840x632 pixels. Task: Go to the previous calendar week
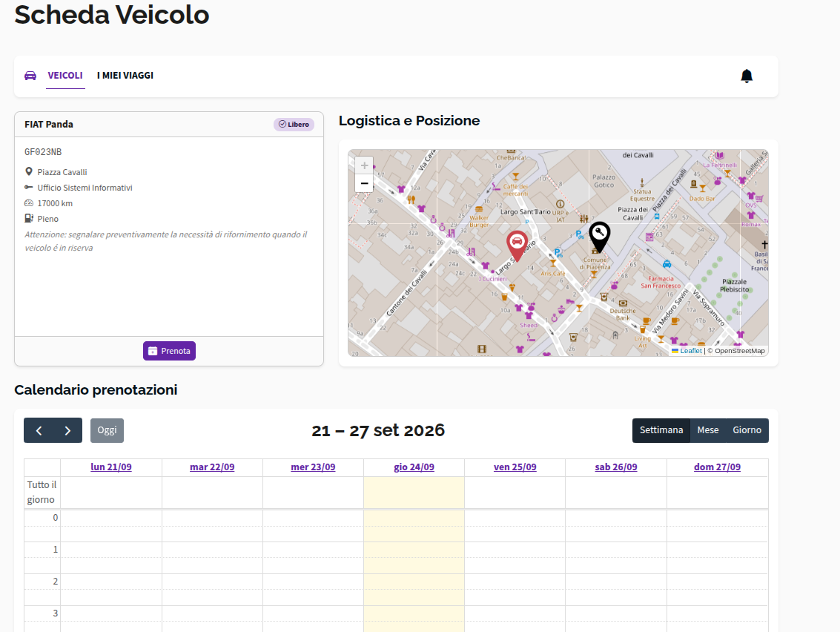coord(39,430)
